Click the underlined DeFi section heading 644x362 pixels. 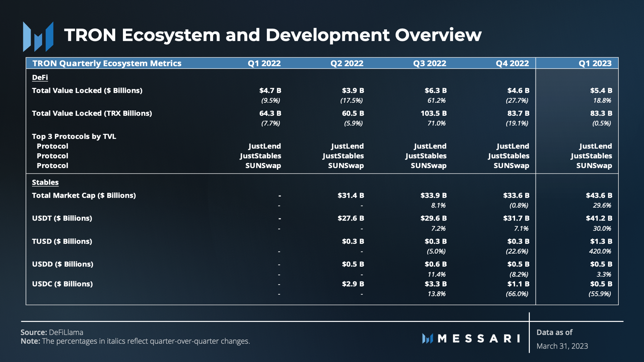[x=40, y=78]
